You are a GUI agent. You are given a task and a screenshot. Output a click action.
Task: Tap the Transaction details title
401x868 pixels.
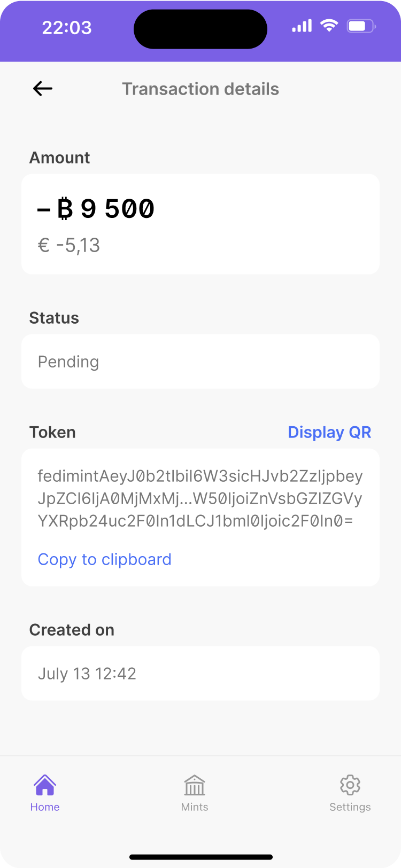coord(200,89)
